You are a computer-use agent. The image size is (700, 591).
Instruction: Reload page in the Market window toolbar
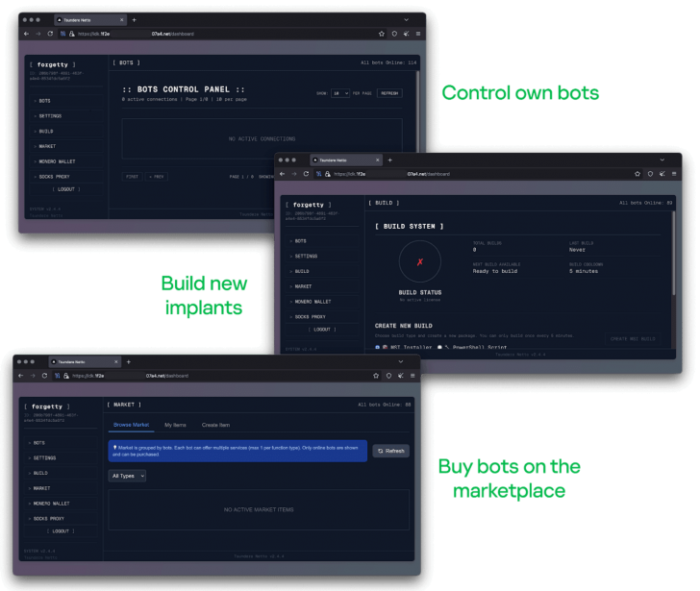tap(44, 376)
